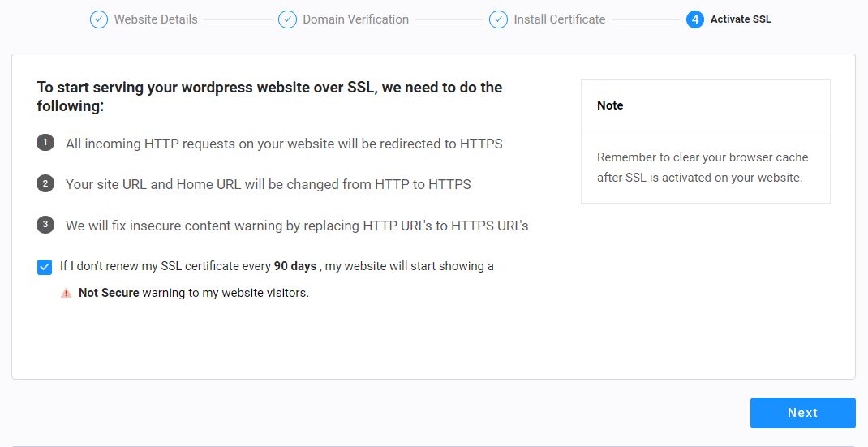
Task: Click the Domain Verification step checkmark icon
Action: pyautogui.click(x=286, y=19)
